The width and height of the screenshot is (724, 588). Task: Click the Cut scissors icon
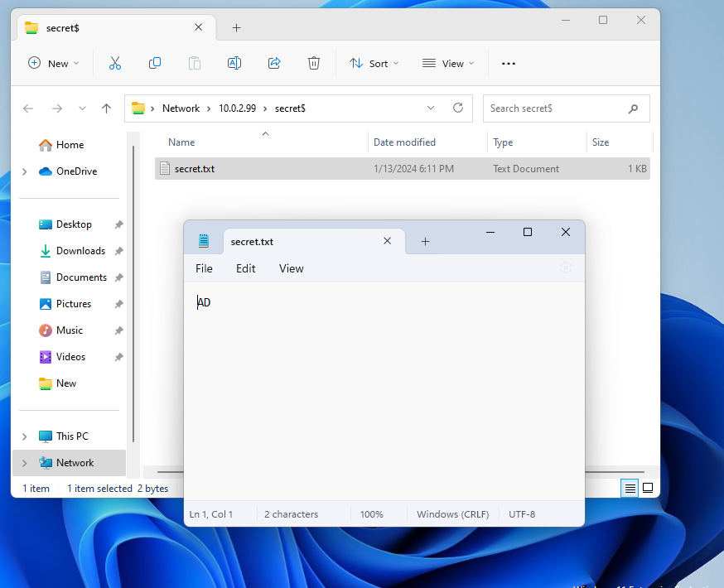115,63
